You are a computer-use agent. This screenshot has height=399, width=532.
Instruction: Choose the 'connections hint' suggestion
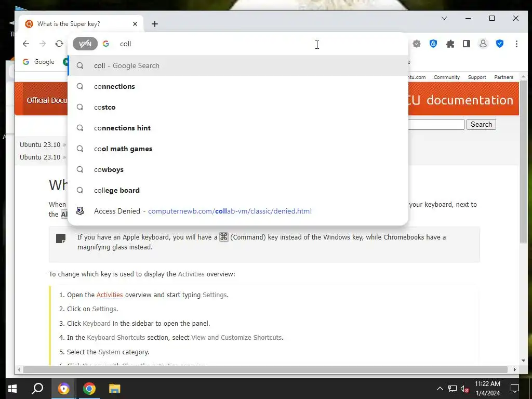pyautogui.click(x=238, y=128)
